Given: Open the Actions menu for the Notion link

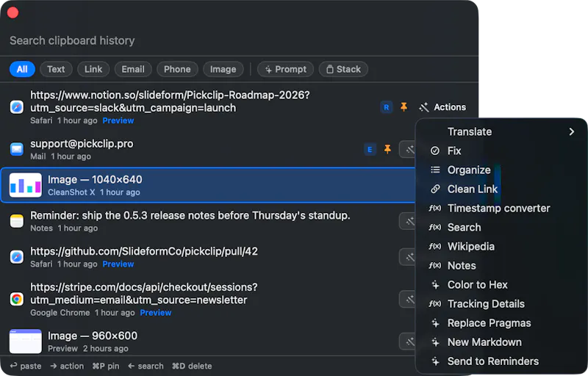Looking at the screenshot, I should click(442, 107).
